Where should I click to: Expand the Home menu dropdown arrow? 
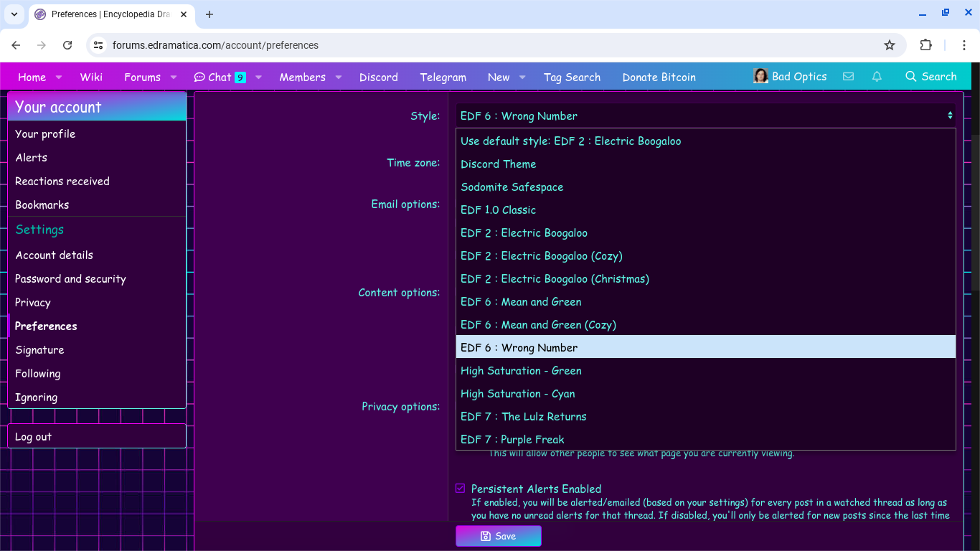[59, 77]
